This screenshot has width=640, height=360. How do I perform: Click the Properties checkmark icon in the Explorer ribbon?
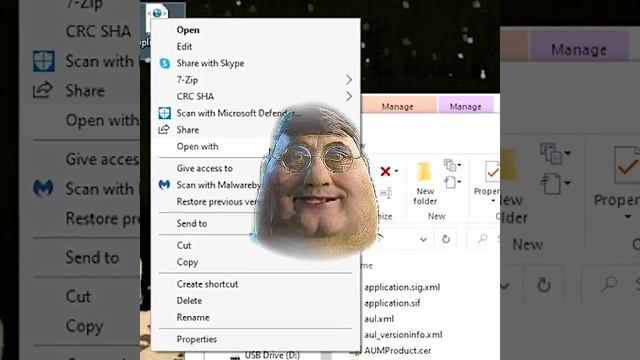492,171
